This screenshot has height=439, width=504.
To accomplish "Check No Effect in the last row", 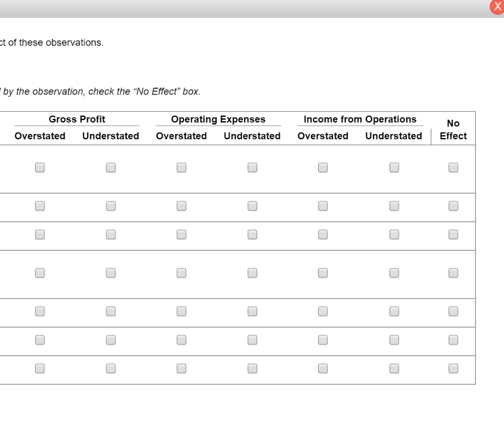I will coord(453,368).
